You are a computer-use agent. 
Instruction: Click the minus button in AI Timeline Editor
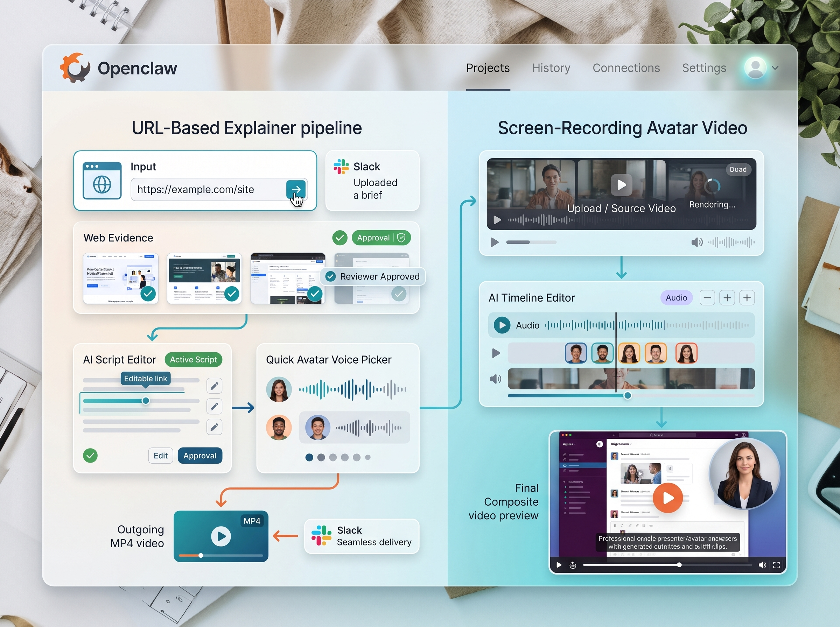[x=707, y=297]
